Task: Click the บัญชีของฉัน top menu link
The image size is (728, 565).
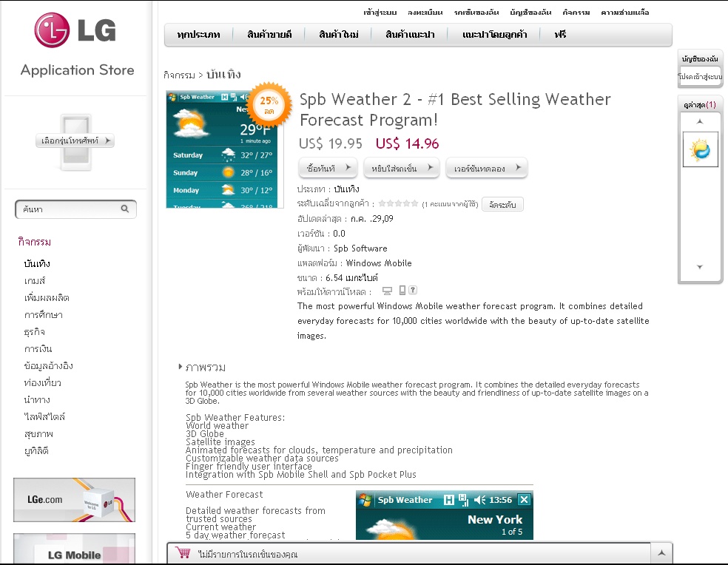Action: (x=530, y=13)
